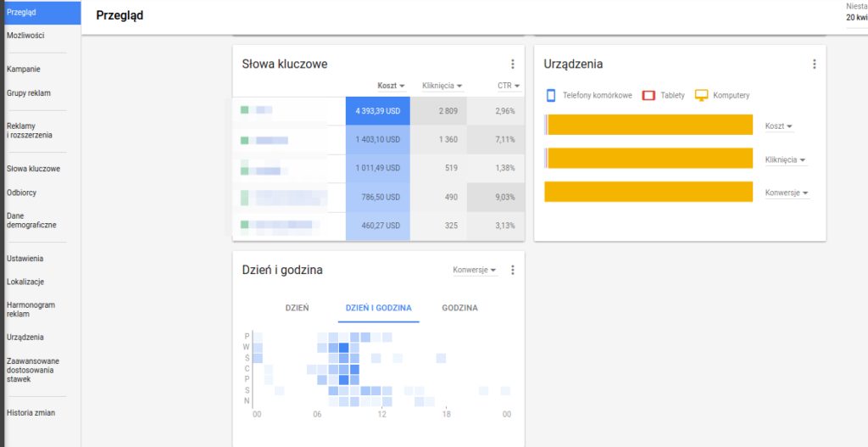The image size is (868, 447).
Task: Open the Koszt metric selector beside the device bar
Action: click(778, 126)
